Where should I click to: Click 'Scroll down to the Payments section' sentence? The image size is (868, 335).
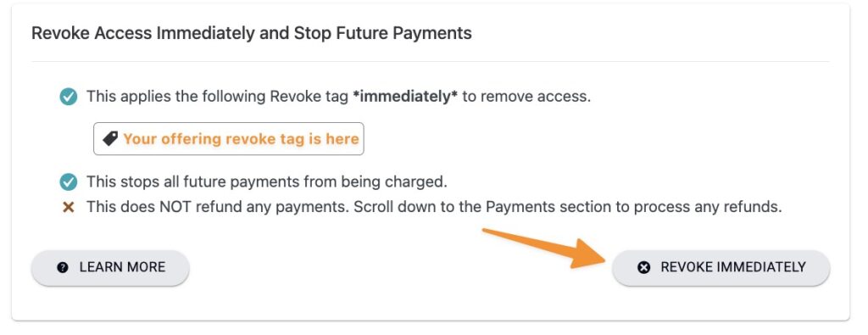(x=567, y=208)
